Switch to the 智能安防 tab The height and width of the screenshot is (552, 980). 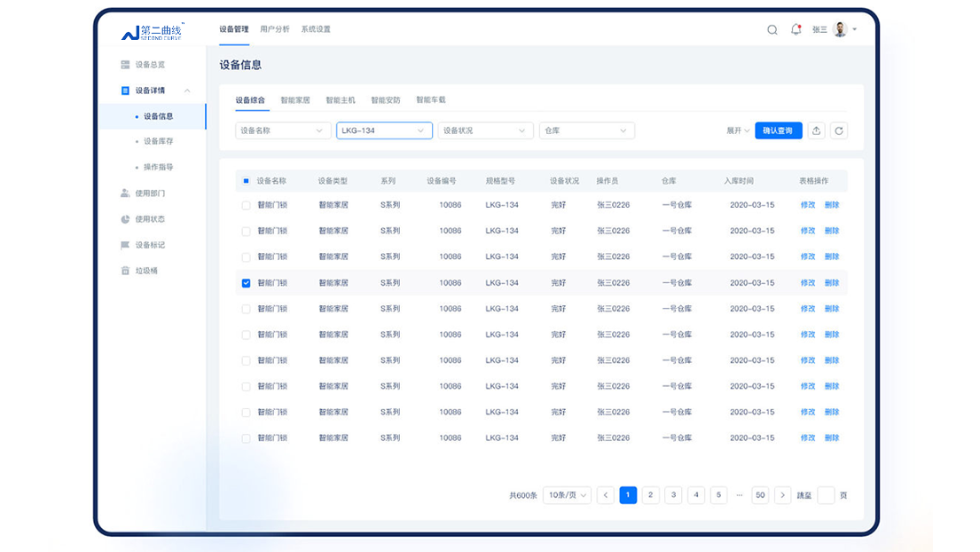click(x=385, y=100)
